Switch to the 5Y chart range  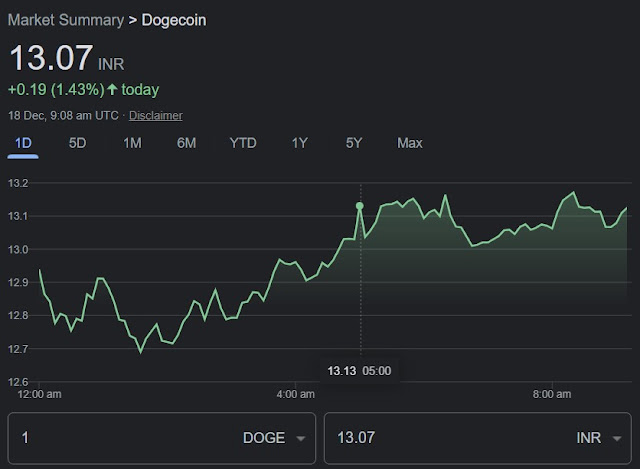354,143
